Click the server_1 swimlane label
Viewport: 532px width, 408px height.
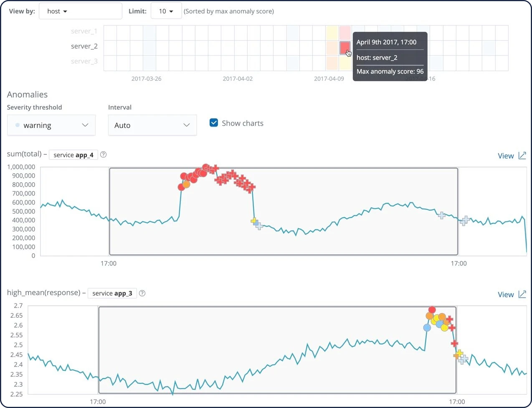(84, 31)
